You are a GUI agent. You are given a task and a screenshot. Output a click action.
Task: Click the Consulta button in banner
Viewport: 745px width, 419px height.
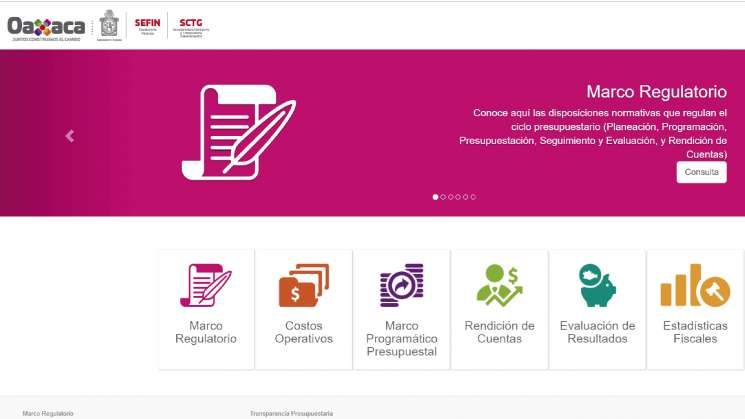pos(701,172)
